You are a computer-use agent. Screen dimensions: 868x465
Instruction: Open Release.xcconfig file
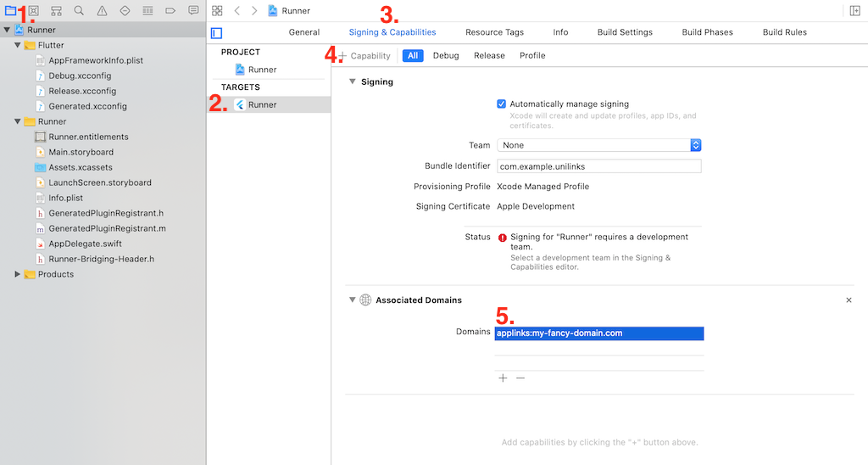(x=82, y=91)
